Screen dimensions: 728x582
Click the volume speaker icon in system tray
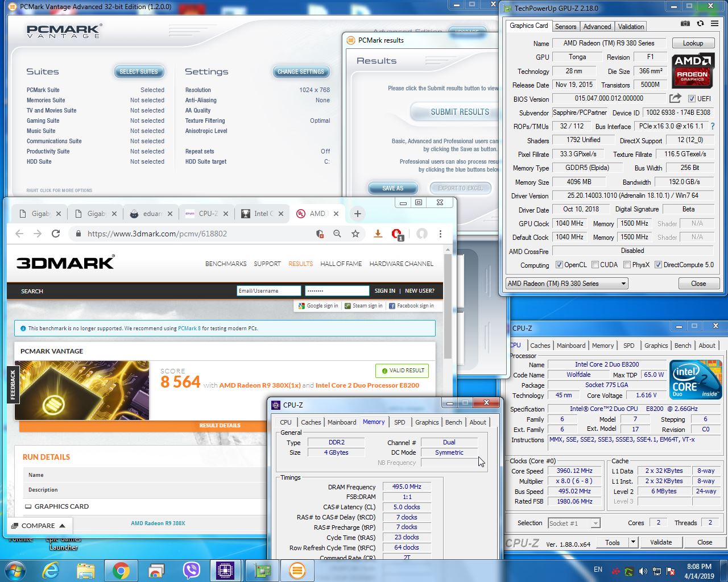[643, 571]
